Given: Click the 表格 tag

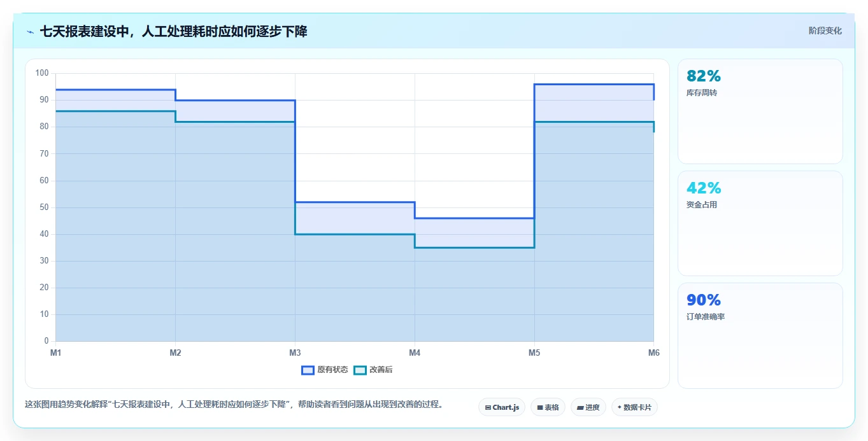Looking at the screenshot, I should click(x=548, y=407).
